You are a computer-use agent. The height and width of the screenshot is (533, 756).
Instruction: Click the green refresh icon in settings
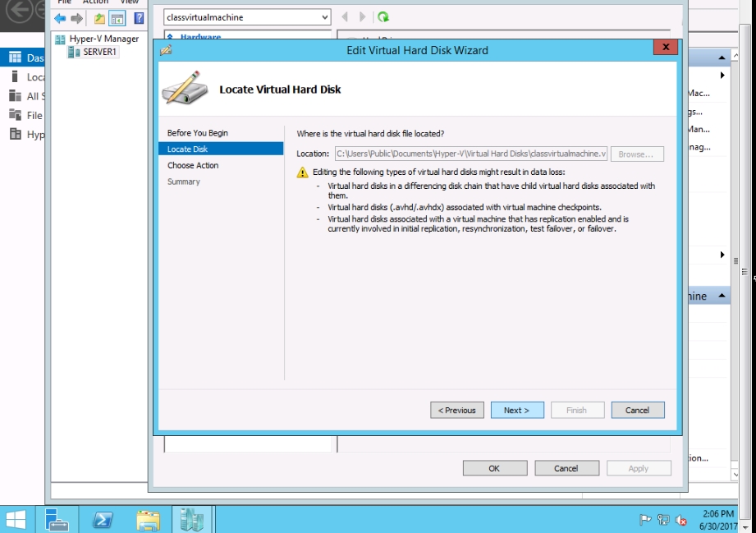(x=383, y=17)
